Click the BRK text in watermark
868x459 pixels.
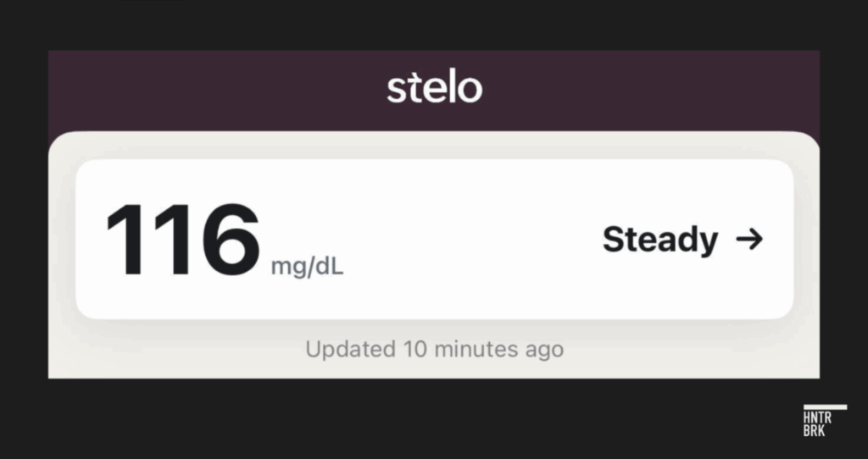(x=815, y=431)
